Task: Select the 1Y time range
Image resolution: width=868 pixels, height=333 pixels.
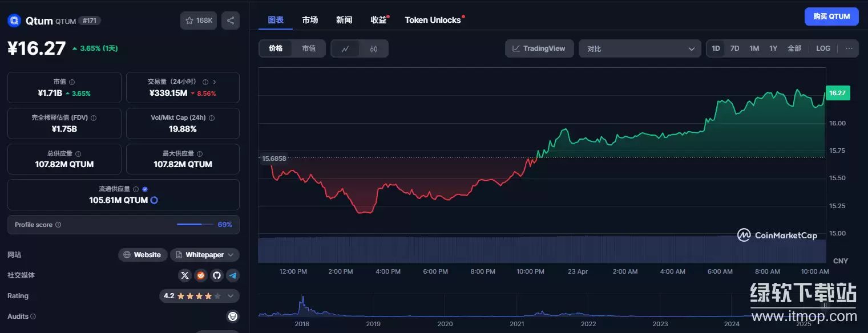Action: pyautogui.click(x=773, y=48)
